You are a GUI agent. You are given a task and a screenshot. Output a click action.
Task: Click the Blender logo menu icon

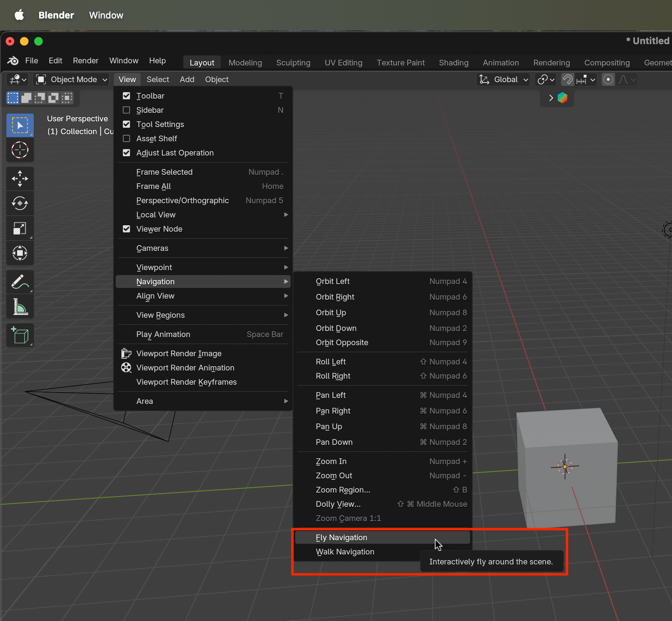(13, 61)
